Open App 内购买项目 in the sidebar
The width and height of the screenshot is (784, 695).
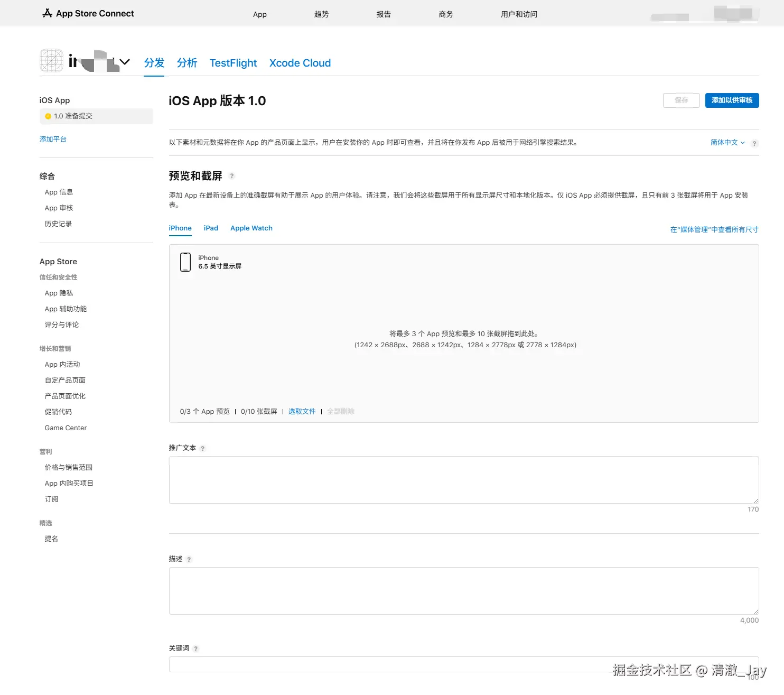[x=69, y=484]
